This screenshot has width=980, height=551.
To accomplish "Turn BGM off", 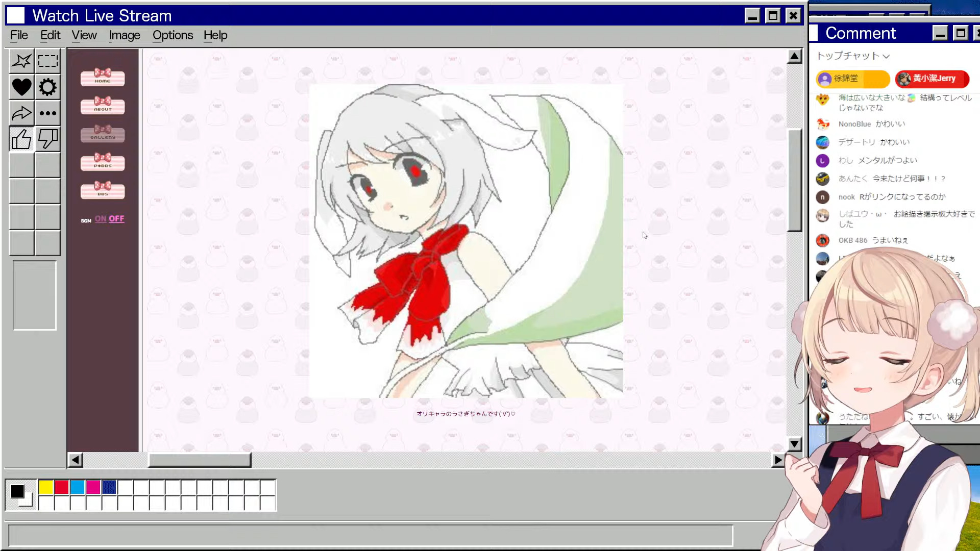I will click(x=116, y=219).
